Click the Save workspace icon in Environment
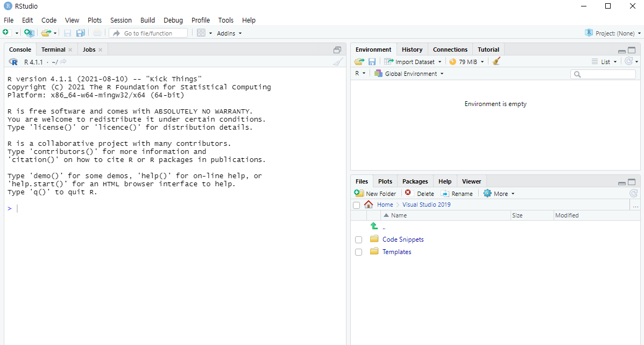This screenshot has width=644, height=345. point(372,61)
